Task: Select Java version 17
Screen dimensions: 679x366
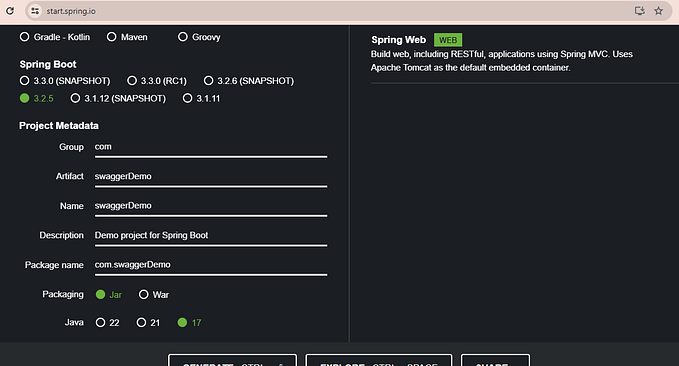Action: 189,323
